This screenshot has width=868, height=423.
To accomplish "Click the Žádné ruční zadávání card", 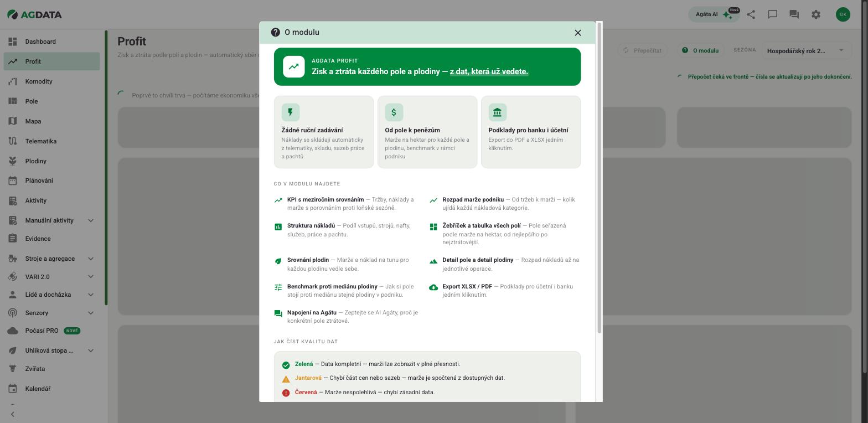I will coord(324,132).
